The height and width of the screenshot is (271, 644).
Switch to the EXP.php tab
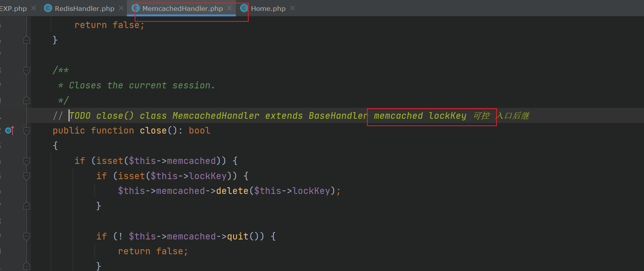[14, 8]
